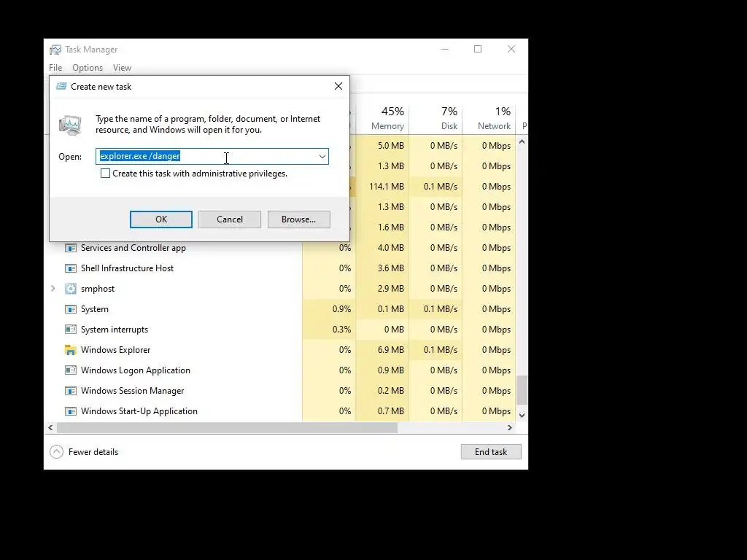Screen dimensions: 747x560
Task: Click the Run program monitor icon in dialog
Action: [70, 125]
